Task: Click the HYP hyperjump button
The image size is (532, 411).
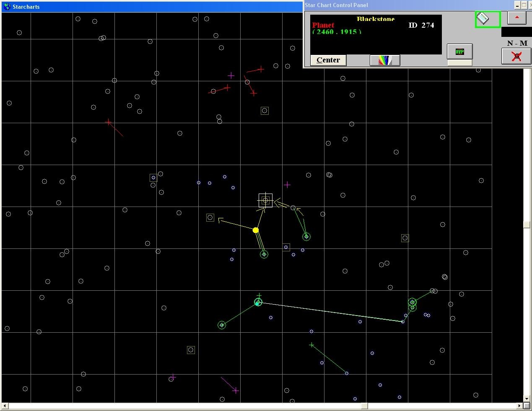Action: coord(460,52)
